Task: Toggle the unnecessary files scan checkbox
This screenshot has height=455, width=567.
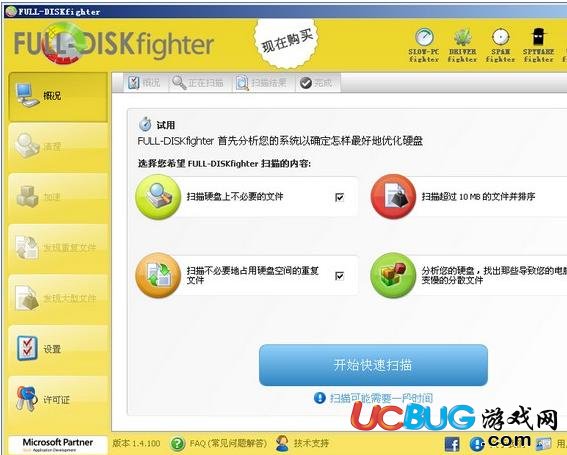Action: pos(340,197)
